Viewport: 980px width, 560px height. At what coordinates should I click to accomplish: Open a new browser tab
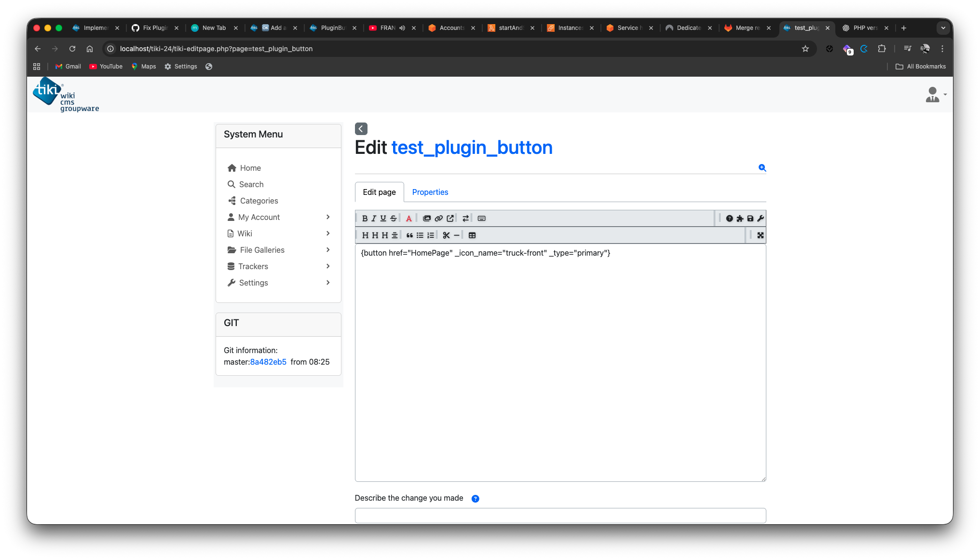click(x=904, y=28)
